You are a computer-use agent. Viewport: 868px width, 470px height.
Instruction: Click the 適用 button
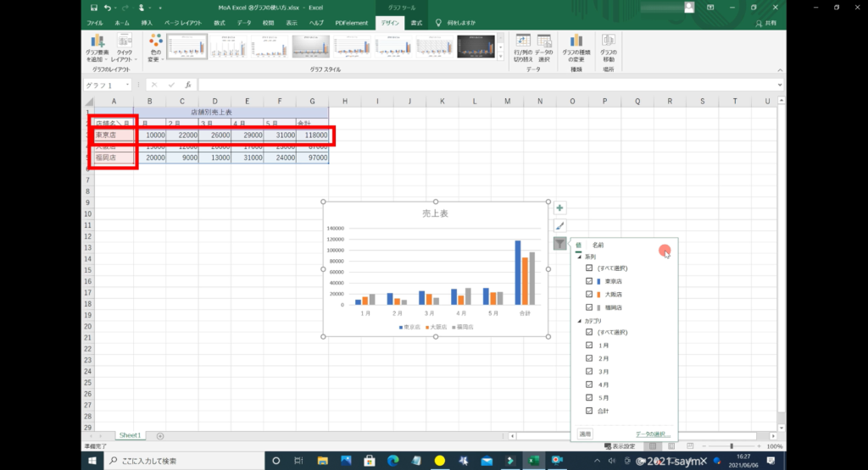click(x=585, y=434)
